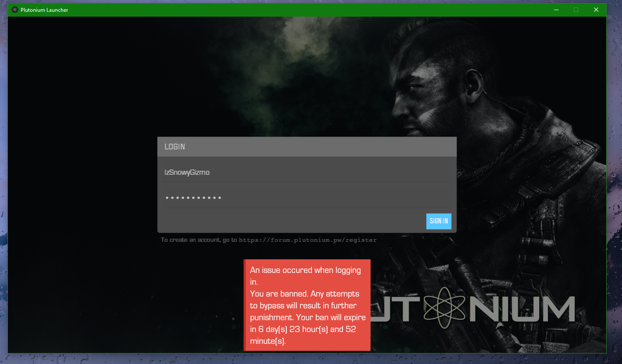Maximize the Plutonium Launcher window
Screen dimensions: 622x364
click(576, 10)
